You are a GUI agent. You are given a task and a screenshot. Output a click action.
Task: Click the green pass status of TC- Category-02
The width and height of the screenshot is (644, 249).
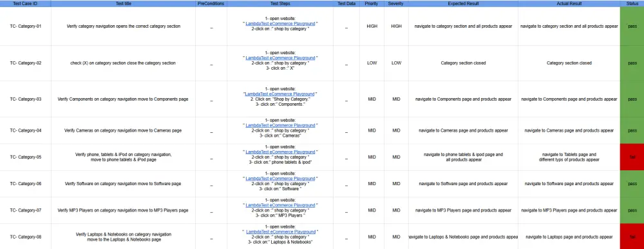point(632,63)
